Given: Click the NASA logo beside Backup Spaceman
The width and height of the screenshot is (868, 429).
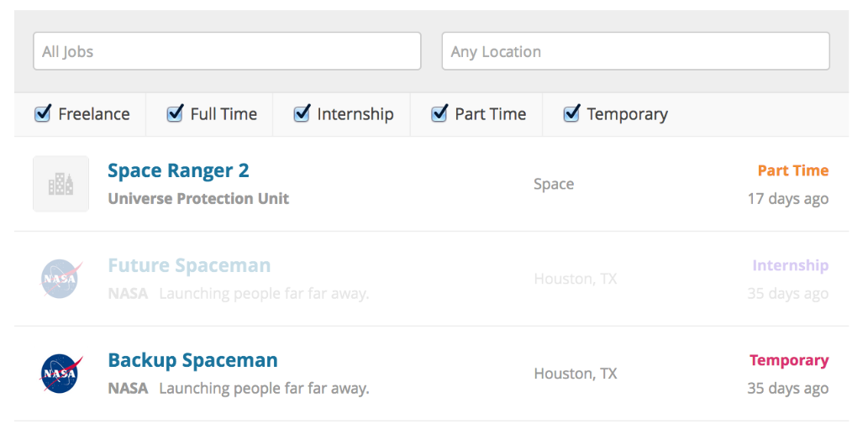Looking at the screenshot, I should pyautogui.click(x=60, y=374).
